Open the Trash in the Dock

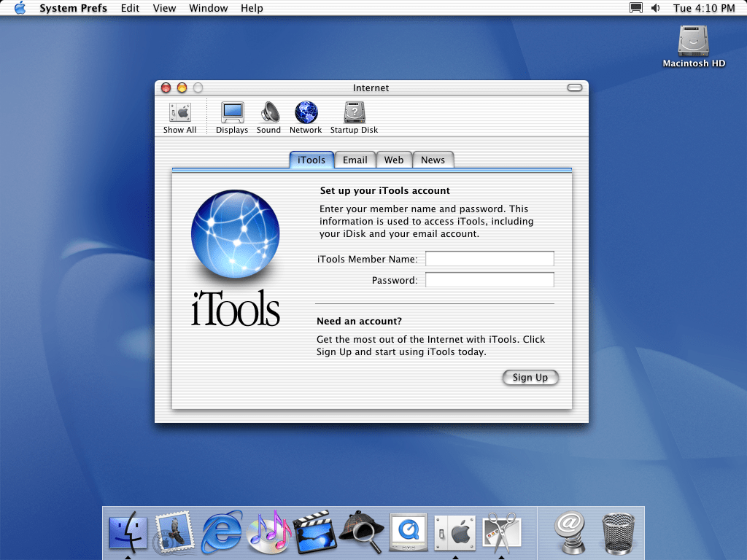point(618,533)
